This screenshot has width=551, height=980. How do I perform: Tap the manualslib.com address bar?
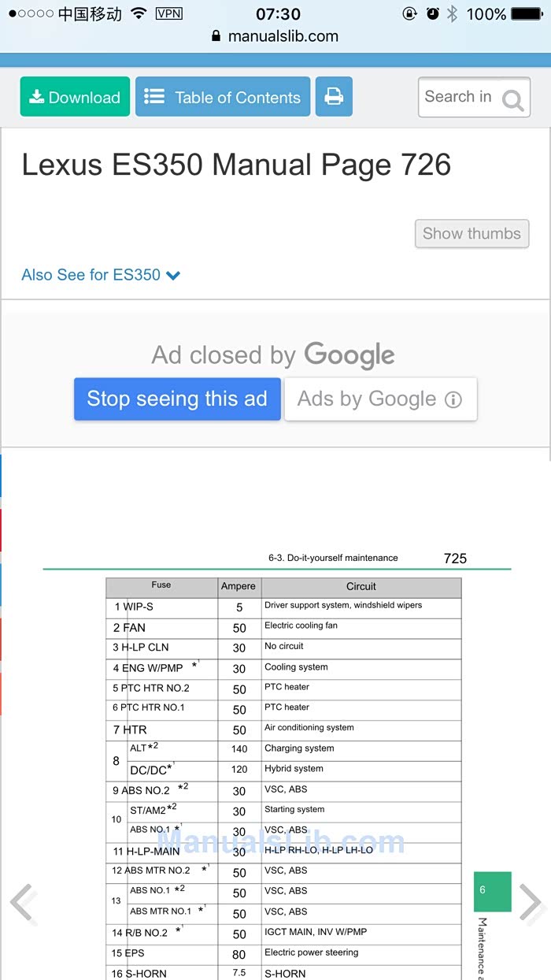275,36
